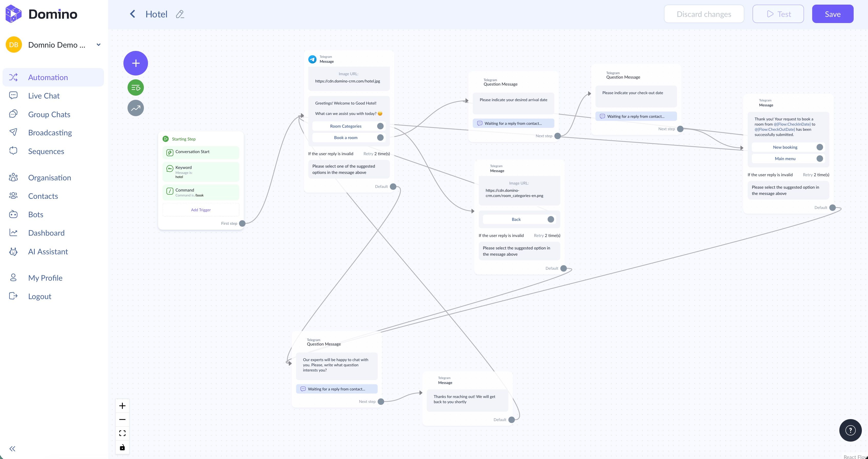The height and width of the screenshot is (459, 868).
Task: Toggle the canvas lock interactivity button
Action: [x=122, y=447]
